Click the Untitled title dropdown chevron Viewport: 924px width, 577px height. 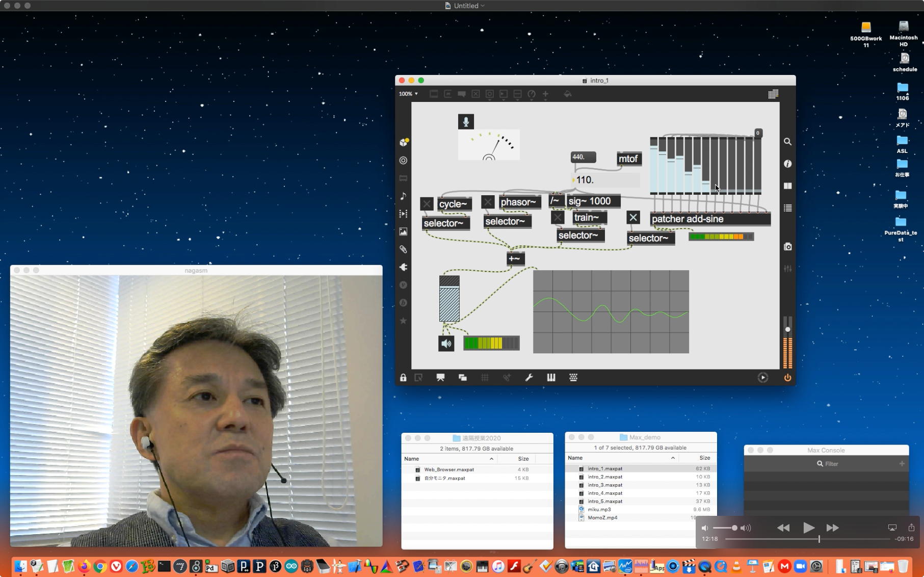click(483, 6)
